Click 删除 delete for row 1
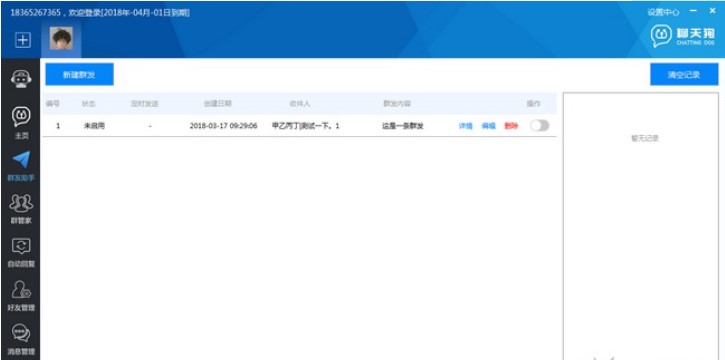725x360 pixels. 511,126
